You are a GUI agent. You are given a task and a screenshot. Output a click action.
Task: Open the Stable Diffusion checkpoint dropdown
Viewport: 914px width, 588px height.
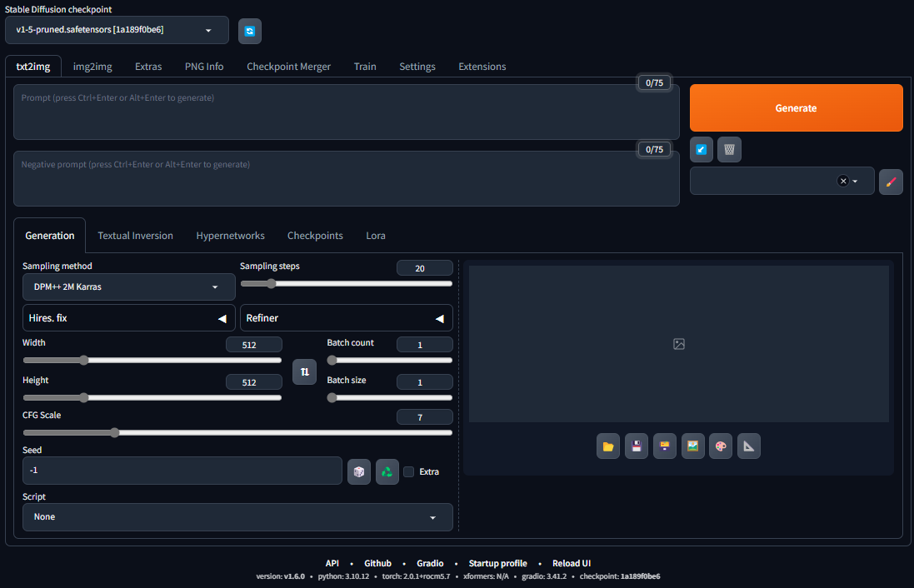[117, 30]
